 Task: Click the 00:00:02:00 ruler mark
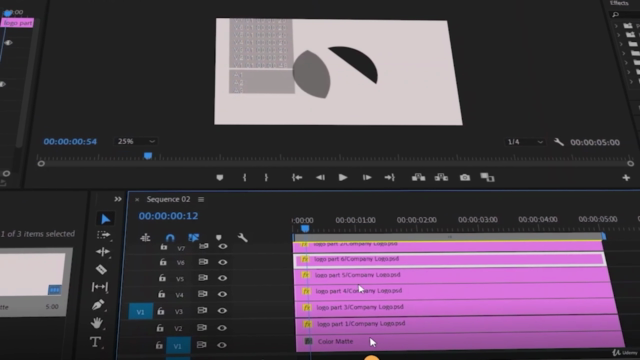pyautogui.click(x=416, y=220)
